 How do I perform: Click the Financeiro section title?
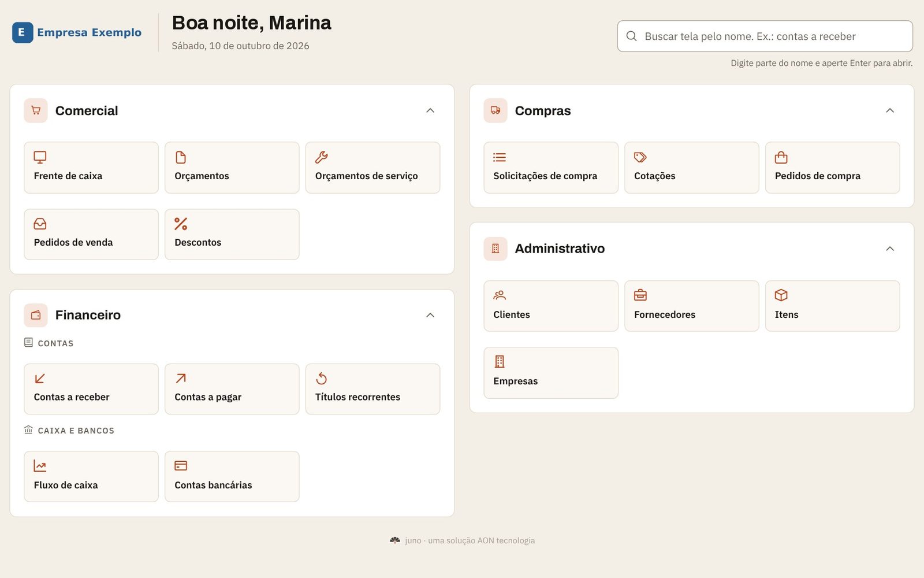point(88,315)
